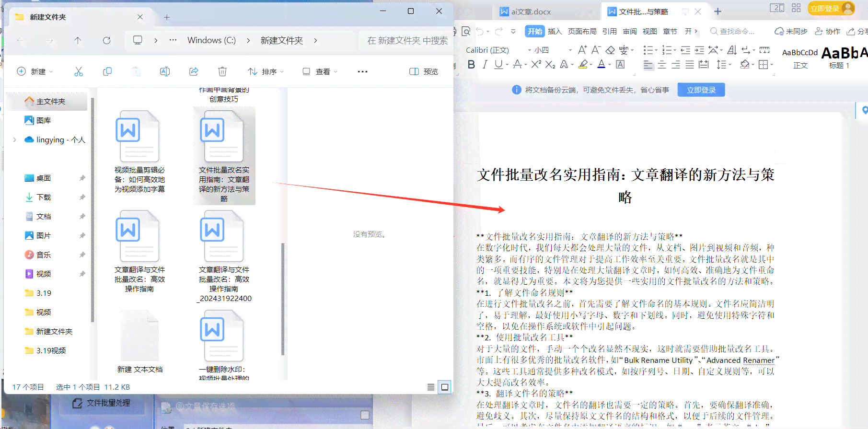Screen dimensions: 868x429
Task: Align text right in WPS
Action: [x=676, y=65]
